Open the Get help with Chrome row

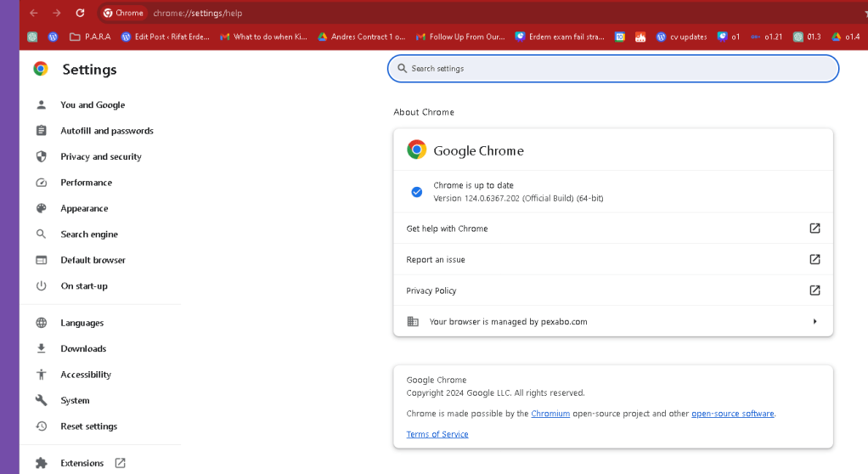pos(613,229)
